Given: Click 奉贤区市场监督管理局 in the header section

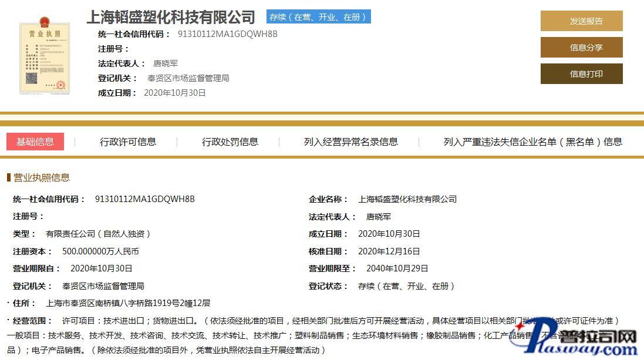Looking at the screenshot, I should pyautogui.click(x=188, y=78).
